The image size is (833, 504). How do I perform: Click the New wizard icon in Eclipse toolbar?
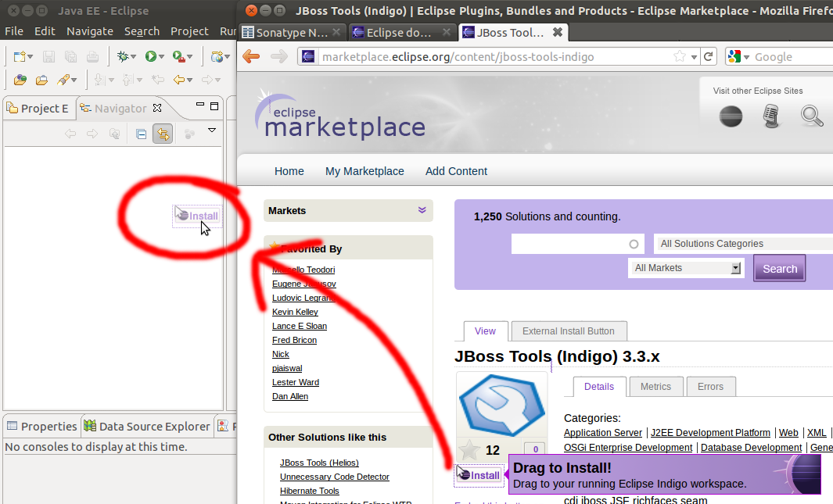[20, 56]
